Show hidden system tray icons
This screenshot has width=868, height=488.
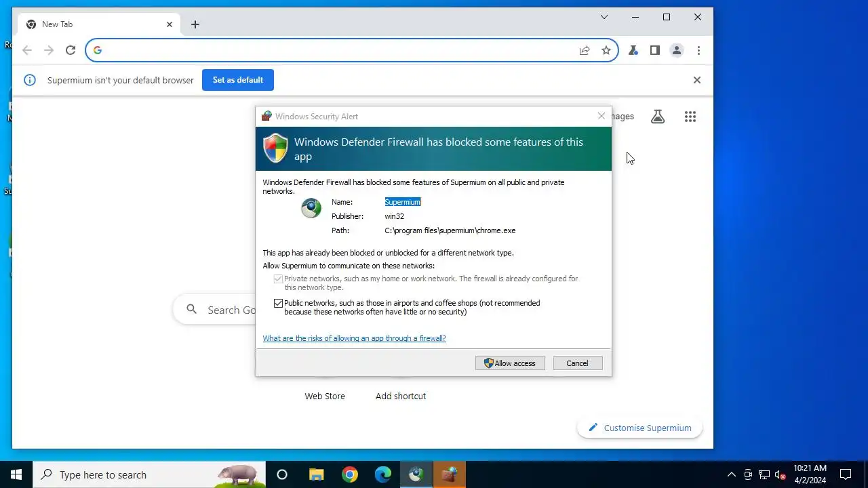point(731,474)
